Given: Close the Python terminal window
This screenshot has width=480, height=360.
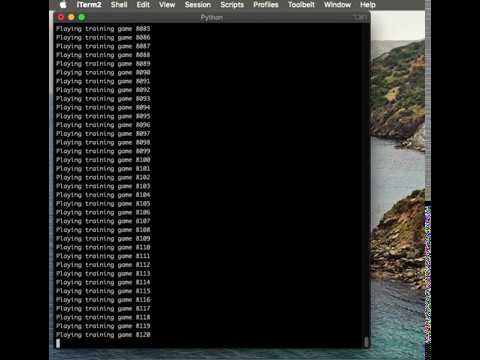Looking at the screenshot, I should (x=61, y=17).
